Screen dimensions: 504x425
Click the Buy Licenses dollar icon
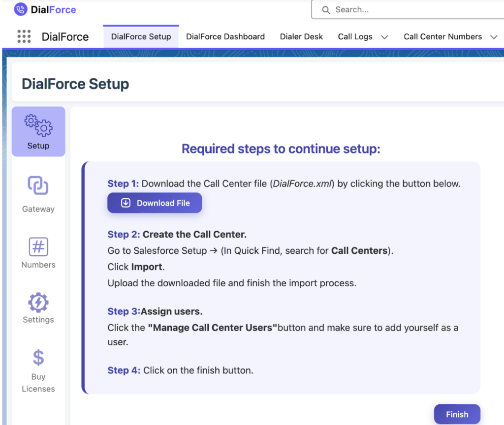coord(38,358)
